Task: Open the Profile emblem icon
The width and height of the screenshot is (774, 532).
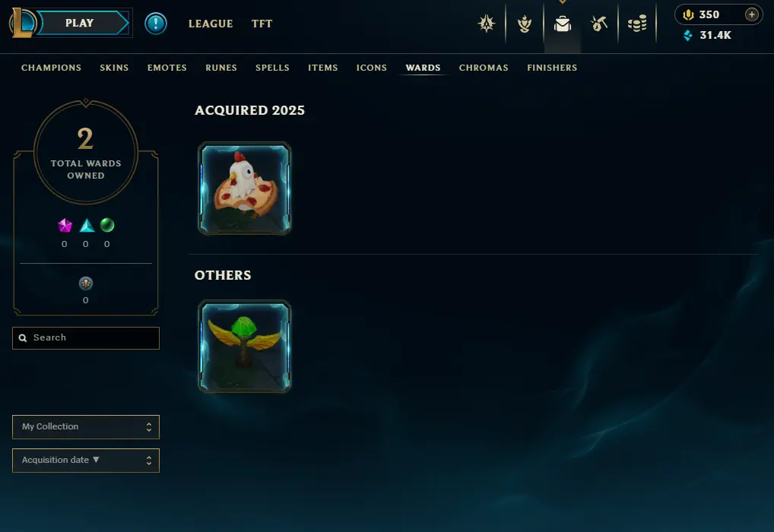Action: click(x=486, y=24)
